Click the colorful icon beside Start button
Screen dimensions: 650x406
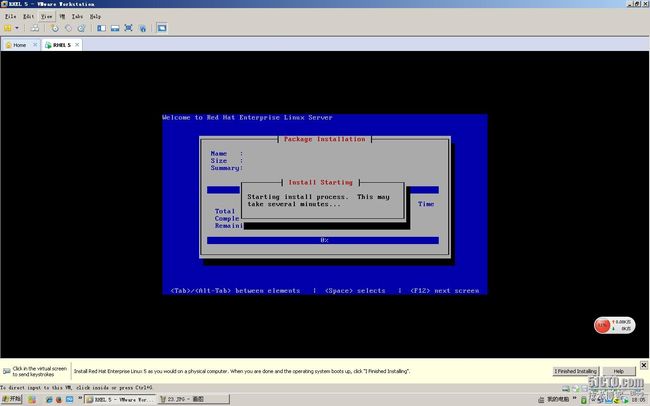pyautogui.click(x=32, y=399)
